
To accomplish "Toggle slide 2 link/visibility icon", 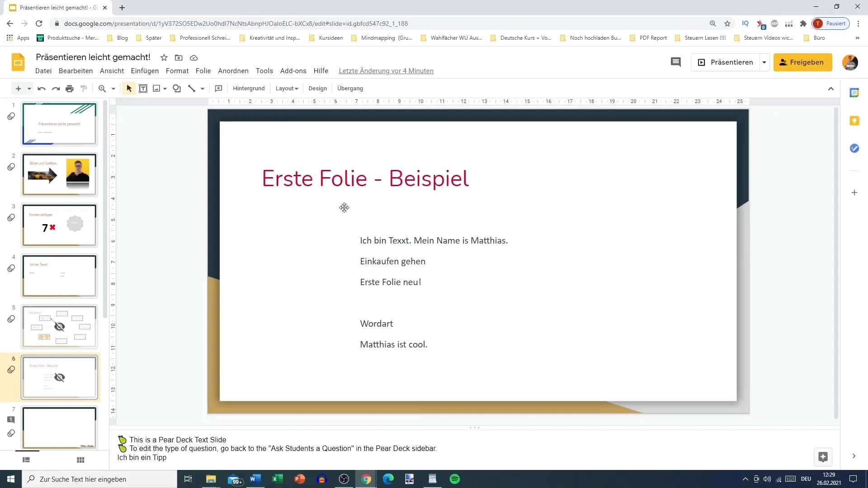I will click(11, 166).
